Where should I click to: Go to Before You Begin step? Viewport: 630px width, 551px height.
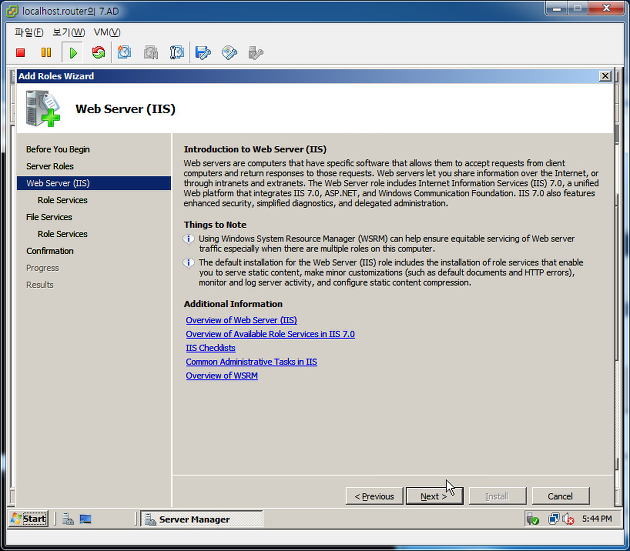click(58, 149)
